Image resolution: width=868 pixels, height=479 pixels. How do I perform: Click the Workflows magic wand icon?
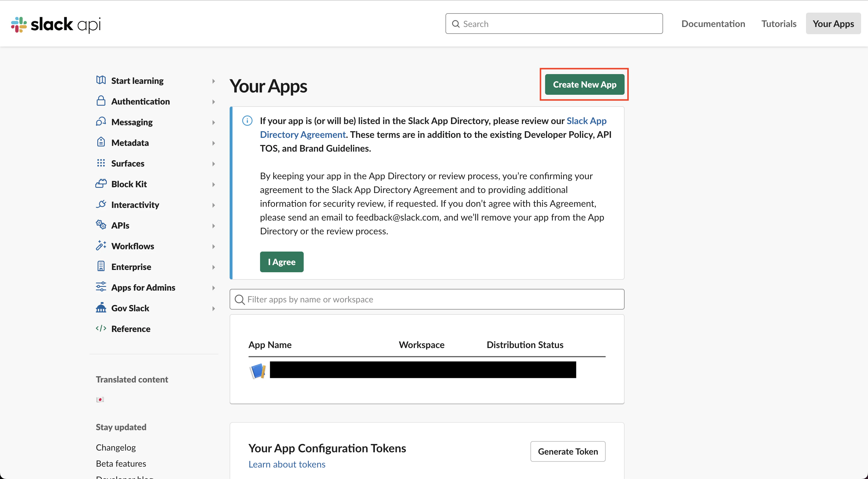click(x=101, y=246)
